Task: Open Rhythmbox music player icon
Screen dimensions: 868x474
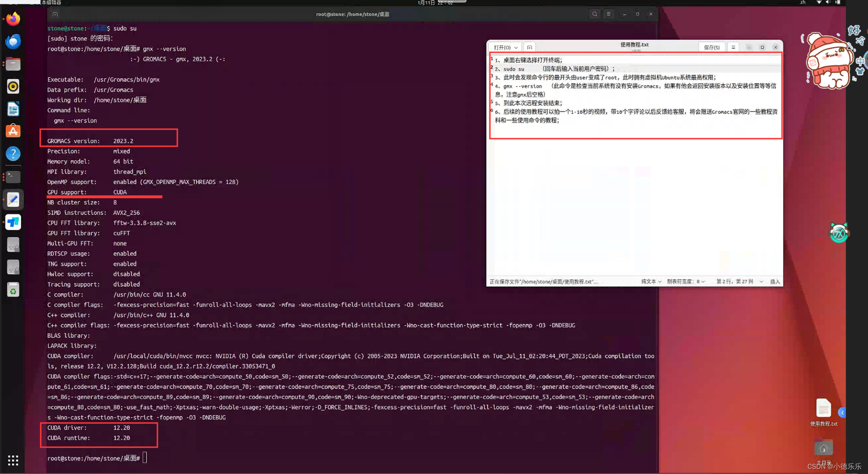Action: [x=13, y=86]
